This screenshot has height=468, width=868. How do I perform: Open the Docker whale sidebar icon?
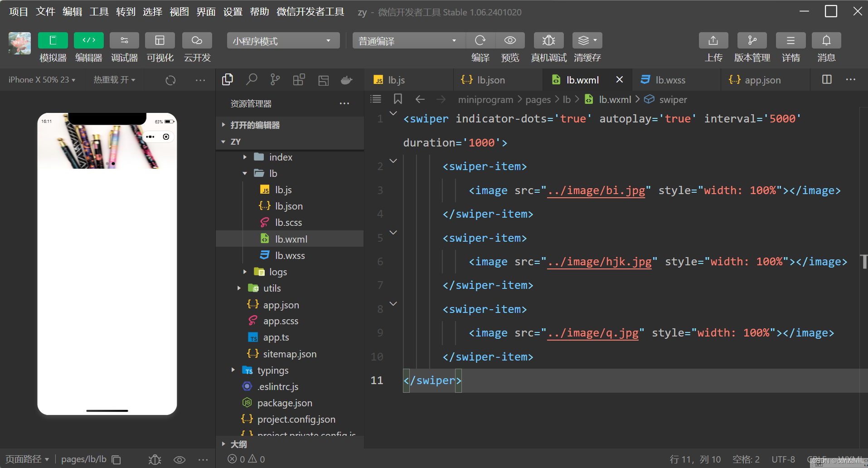pyautogui.click(x=347, y=80)
